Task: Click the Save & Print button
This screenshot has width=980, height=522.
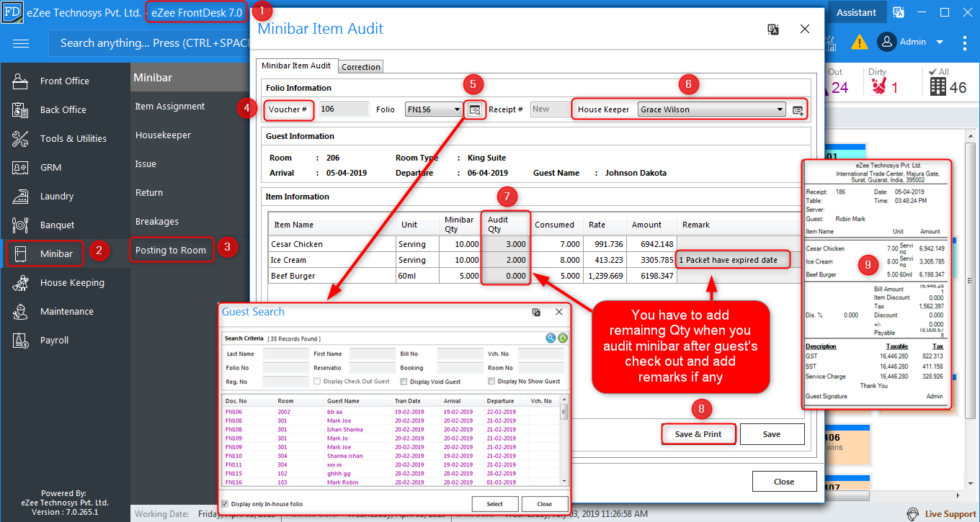Action: point(698,434)
